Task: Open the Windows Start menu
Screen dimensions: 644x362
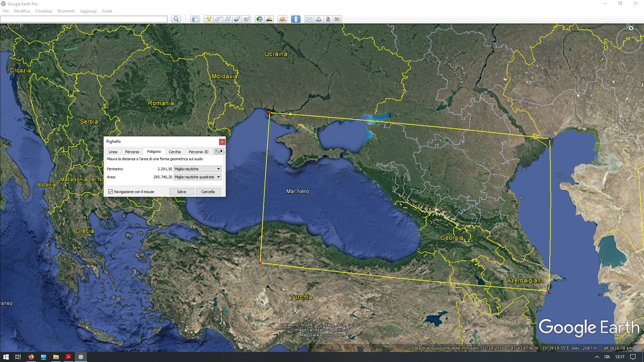Action: (x=6, y=357)
